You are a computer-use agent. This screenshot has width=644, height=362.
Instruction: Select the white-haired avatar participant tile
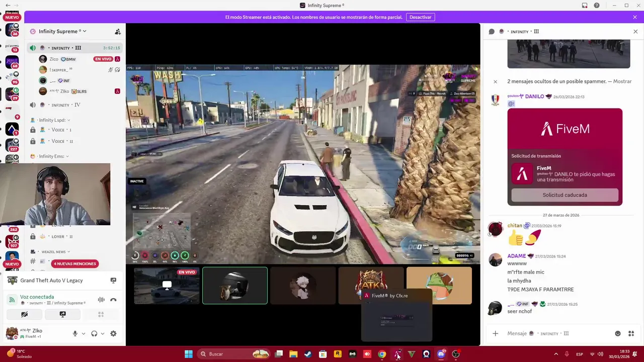tap(303, 286)
